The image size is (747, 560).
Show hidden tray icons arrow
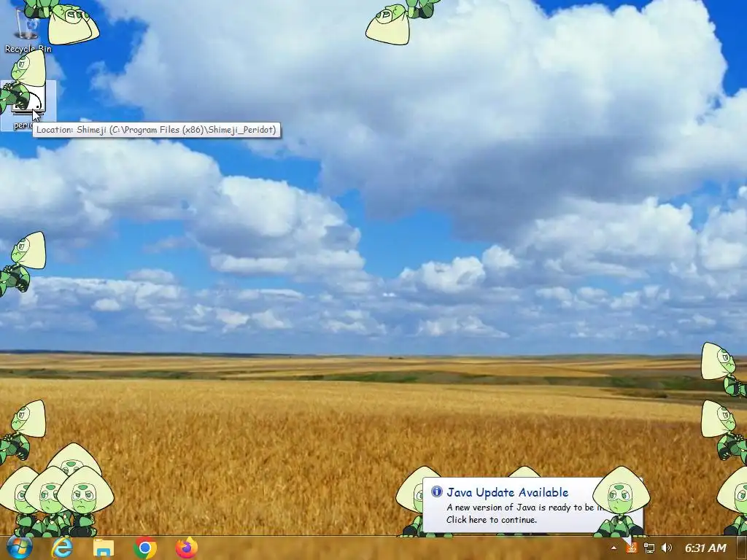coord(614,548)
